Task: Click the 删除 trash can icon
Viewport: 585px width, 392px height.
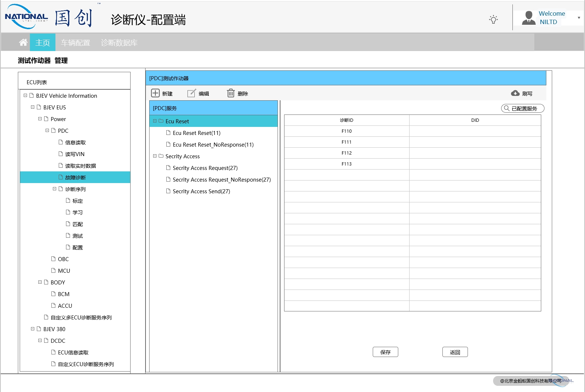Action: (231, 93)
